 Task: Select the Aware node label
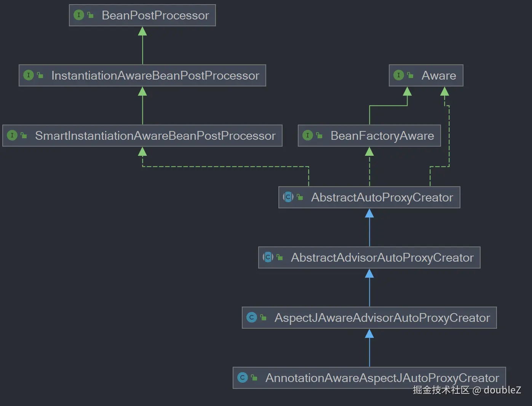439,75
